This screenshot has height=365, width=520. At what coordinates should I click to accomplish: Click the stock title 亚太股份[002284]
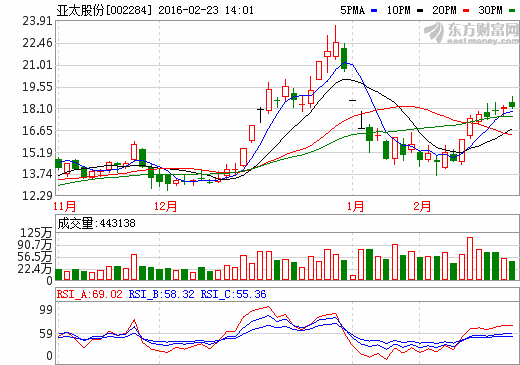point(104,10)
